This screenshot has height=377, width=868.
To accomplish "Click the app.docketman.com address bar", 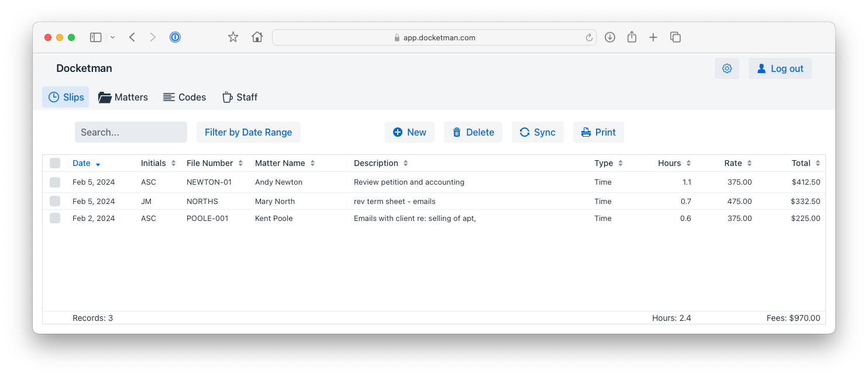I will pyautogui.click(x=434, y=37).
